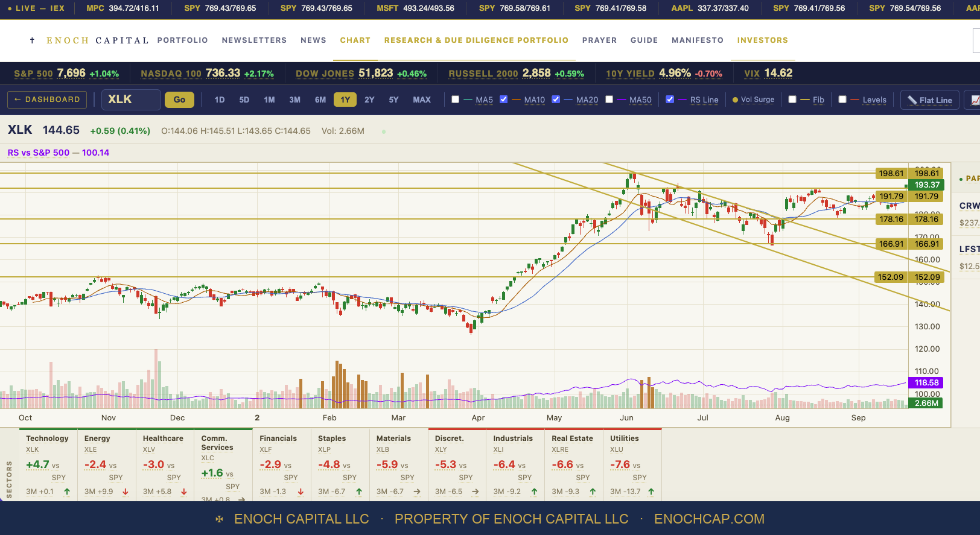Switch chart range to 5D
This screenshot has height=535, width=980.
[244, 100]
